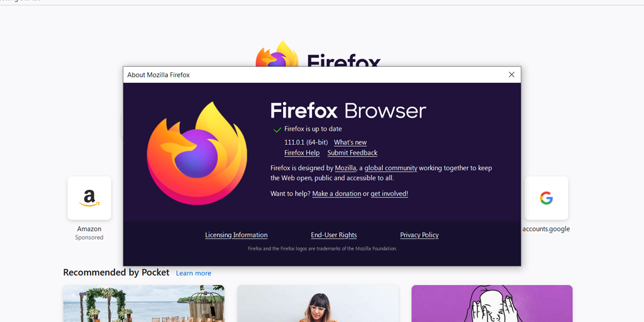Viewport: 644px width, 322px height.
Task: Click the About Mozilla Firefox title text
Action: coord(158,75)
